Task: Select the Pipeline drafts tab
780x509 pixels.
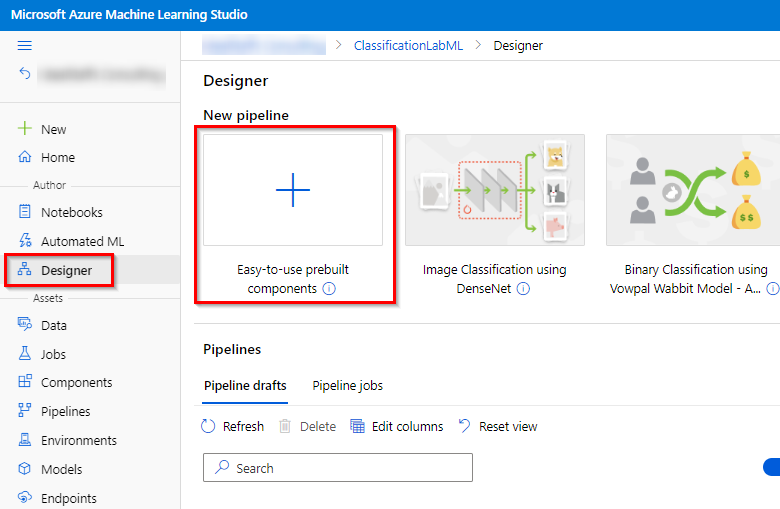Action: tap(245, 386)
